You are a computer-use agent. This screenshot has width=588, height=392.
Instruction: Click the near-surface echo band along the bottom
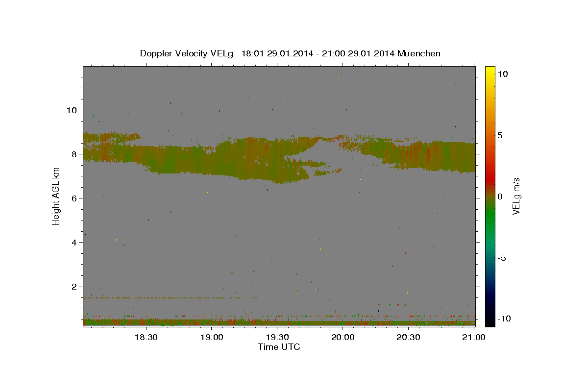point(279,322)
